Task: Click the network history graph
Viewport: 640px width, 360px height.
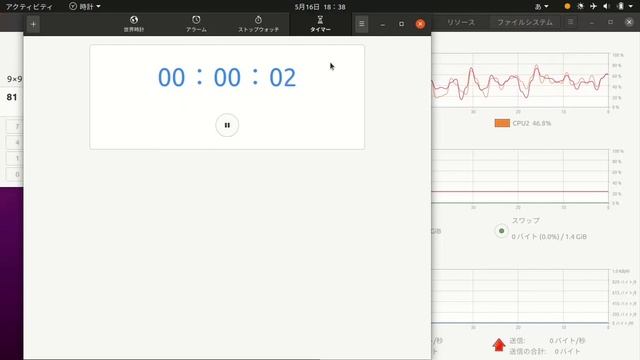Action: point(520,296)
